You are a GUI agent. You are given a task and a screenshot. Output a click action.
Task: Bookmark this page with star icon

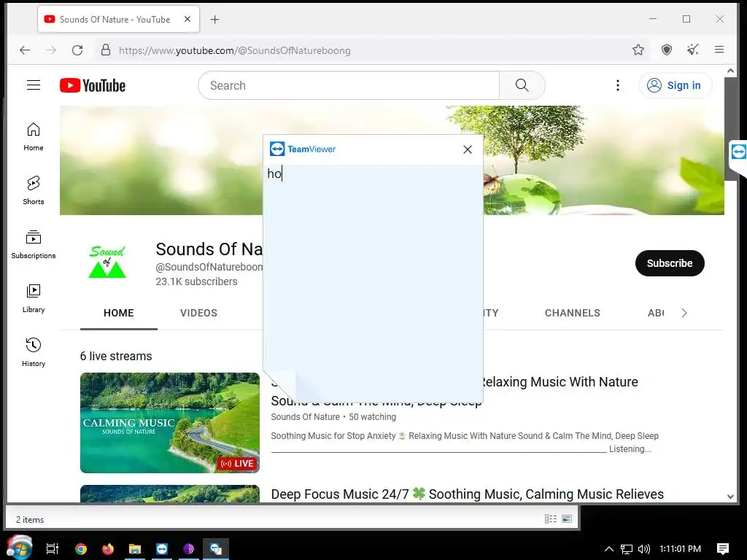click(x=638, y=50)
